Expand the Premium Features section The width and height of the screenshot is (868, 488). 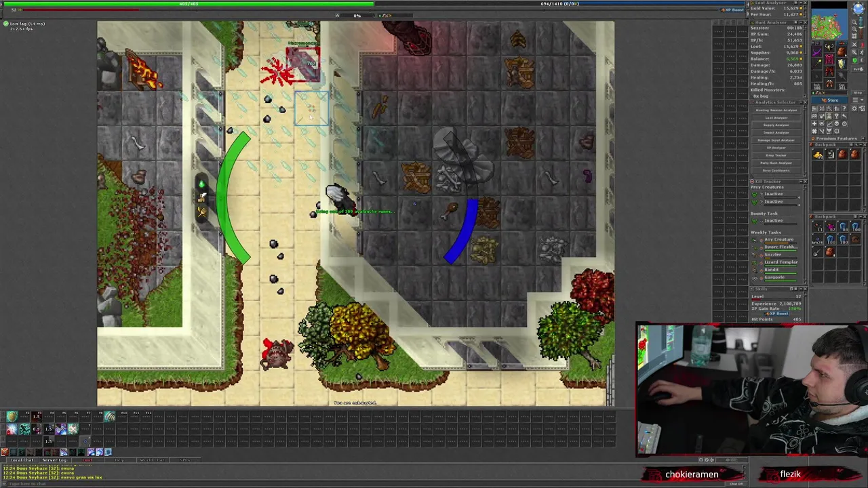click(863, 138)
